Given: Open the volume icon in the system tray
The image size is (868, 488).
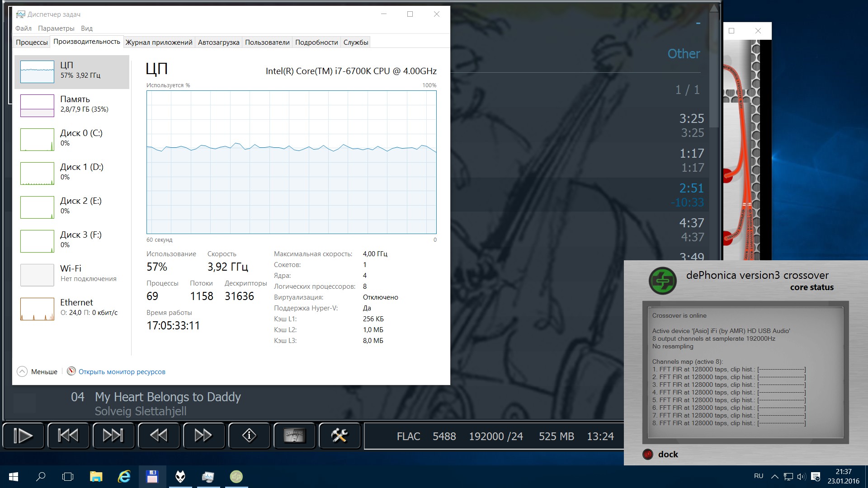Looking at the screenshot, I should [802, 476].
